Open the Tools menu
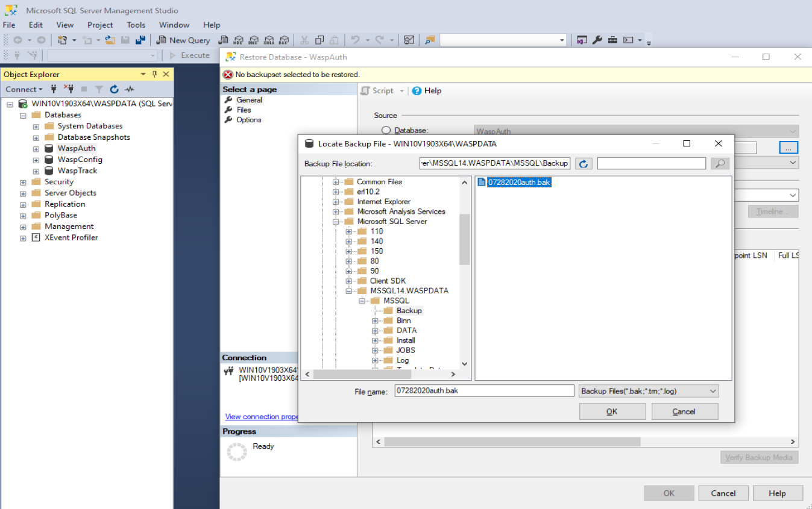This screenshot has height=509, width=812. pyautogui.click(x=136, y=25)
